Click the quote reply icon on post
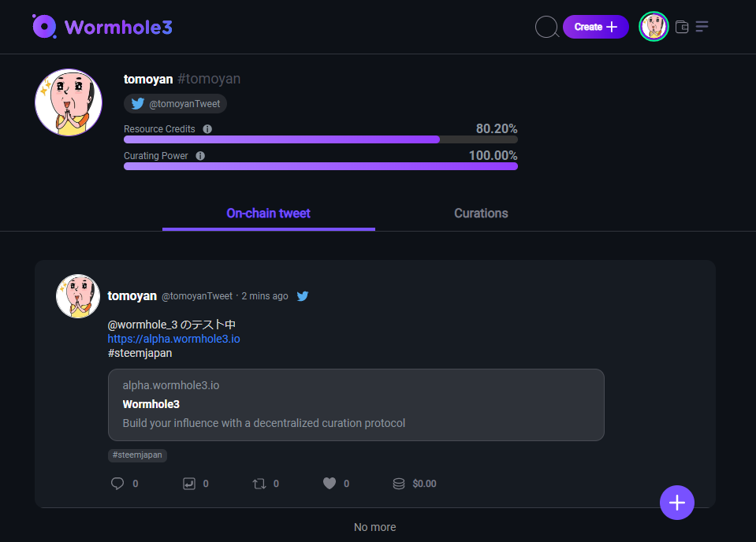The height and width of the screenshot is (542, 756). click(188, 484)
